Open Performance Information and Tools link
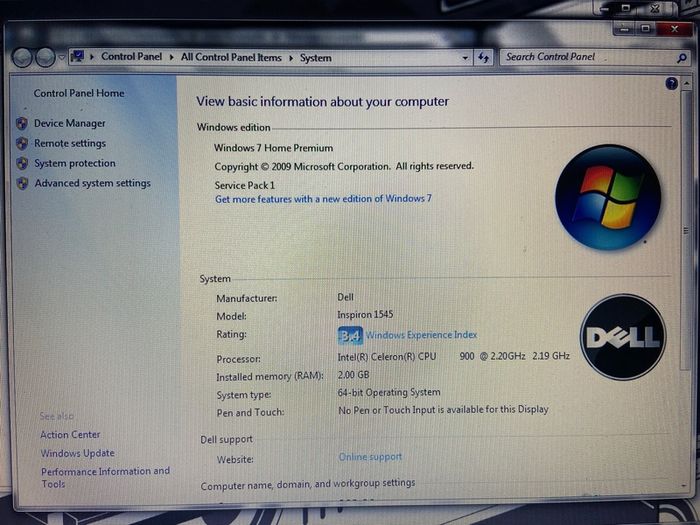This screenshot has height=525, width=700. point(105,477)
